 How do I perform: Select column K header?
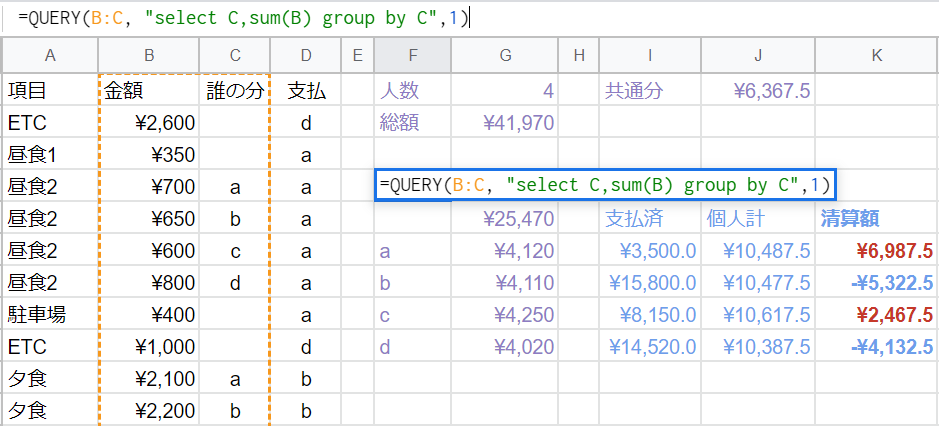click(x=877, y=56)
